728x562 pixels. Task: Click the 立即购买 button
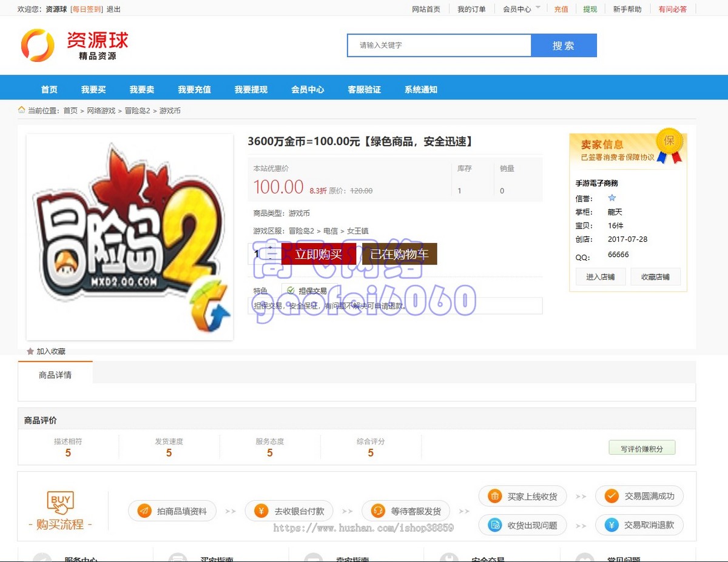tap(318, 254)
